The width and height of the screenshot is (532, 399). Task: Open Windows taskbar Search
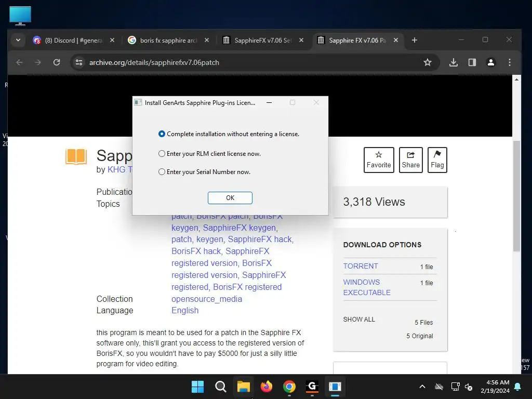pos(220,387)
